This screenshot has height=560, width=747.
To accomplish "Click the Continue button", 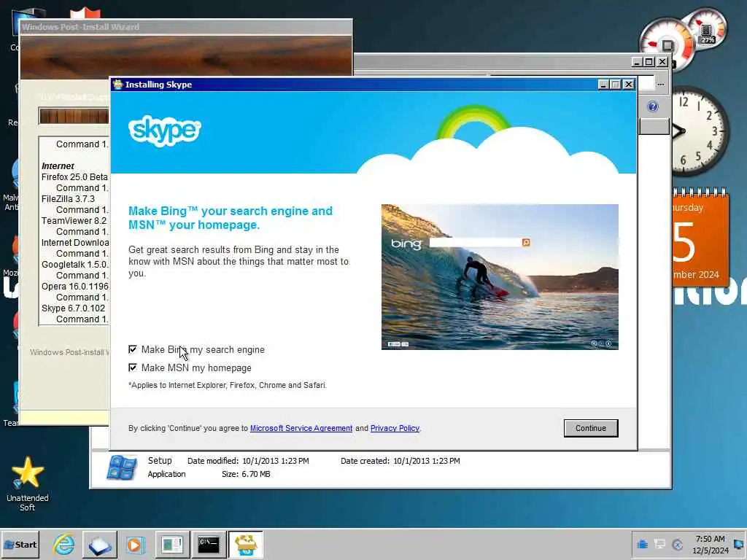I will pos(591,428).
